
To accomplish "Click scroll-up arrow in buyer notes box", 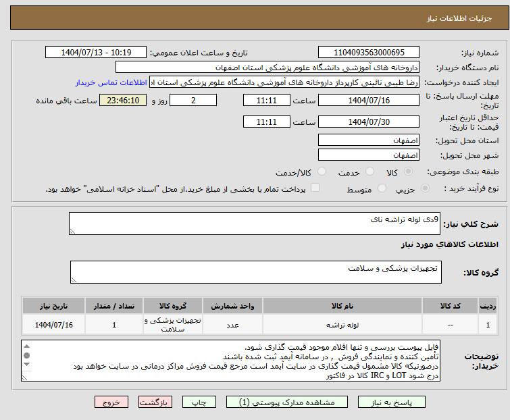I will click(x=27, y=346).
